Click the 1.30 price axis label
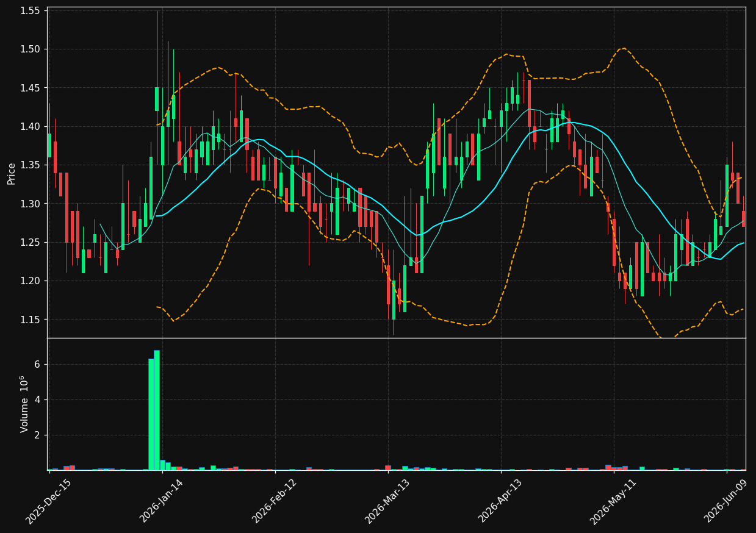 [x=30, y=204]
